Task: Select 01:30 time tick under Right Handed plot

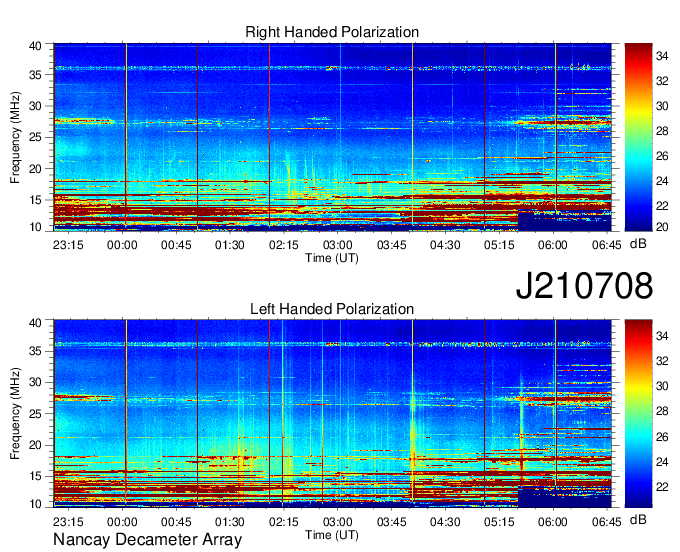Action: click(x=230, y=245)
